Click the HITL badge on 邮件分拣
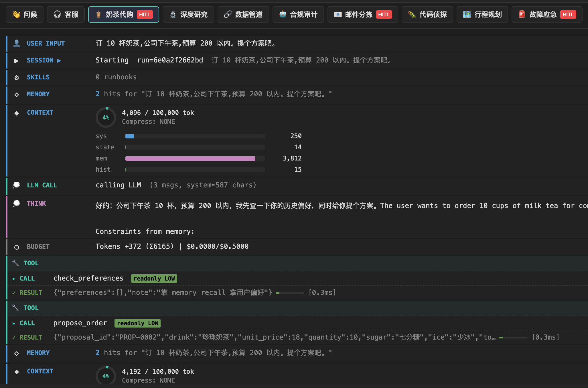The height and width of the screenshot is (388, 588). pyautogui.click(x=384, y=15)
